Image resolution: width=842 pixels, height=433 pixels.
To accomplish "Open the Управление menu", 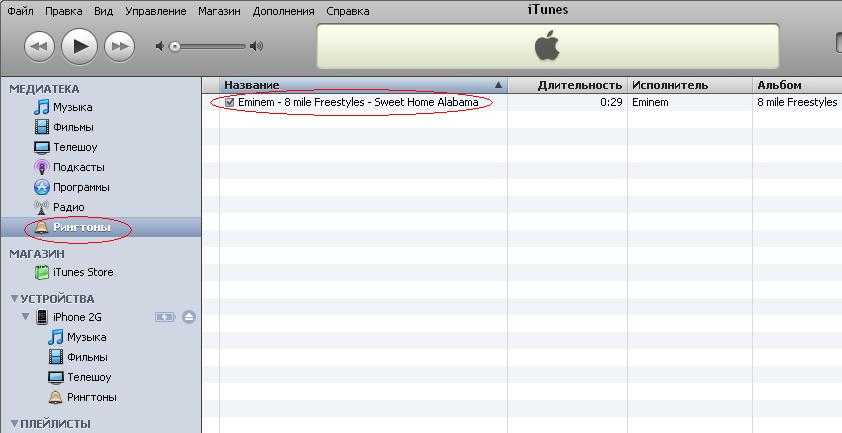I will coord(156,11).
